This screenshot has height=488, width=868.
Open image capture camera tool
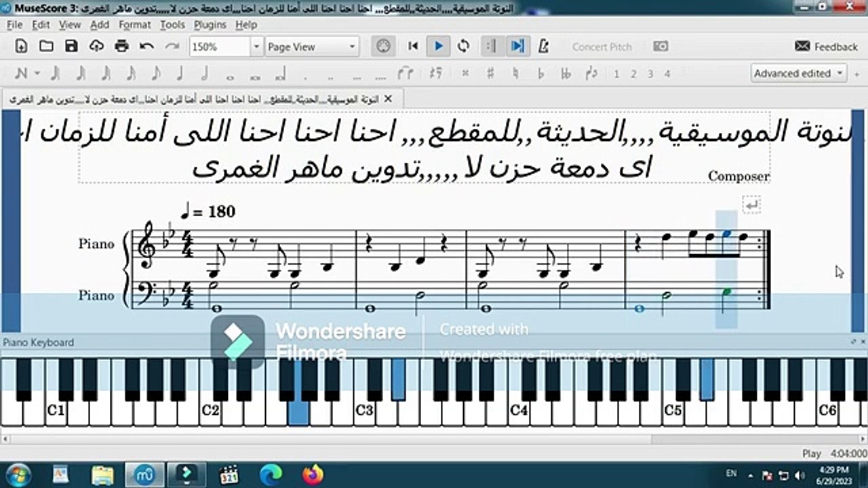(x=660, y=46)
